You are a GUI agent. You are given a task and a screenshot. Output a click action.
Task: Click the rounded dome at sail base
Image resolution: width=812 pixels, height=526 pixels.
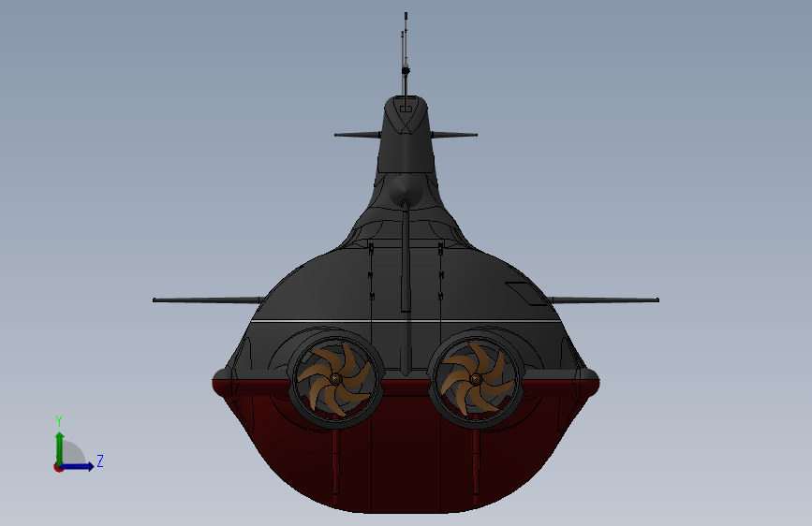(406, 189)
